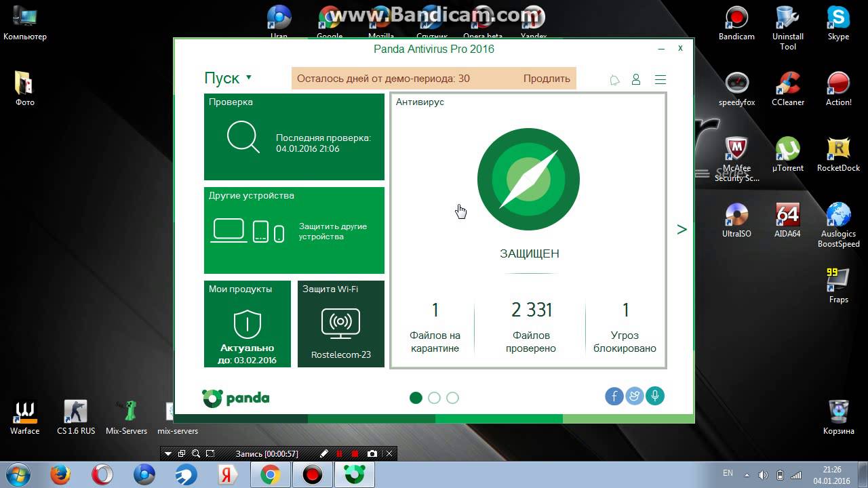Image resolution: width=868 pixels, height=488 pixels.
Task: Click the magnifier scan icon
Action: pos(243,137)
